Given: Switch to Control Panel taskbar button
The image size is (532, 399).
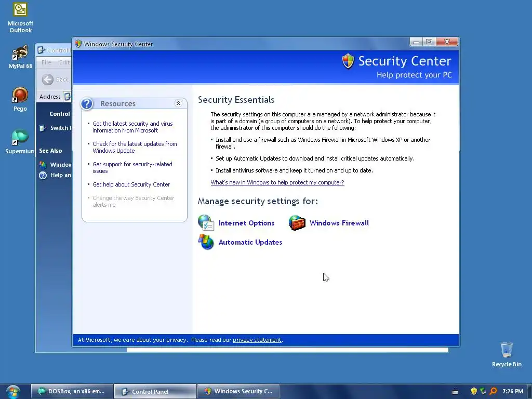Looking at the screenshot, I should [155, 391].
